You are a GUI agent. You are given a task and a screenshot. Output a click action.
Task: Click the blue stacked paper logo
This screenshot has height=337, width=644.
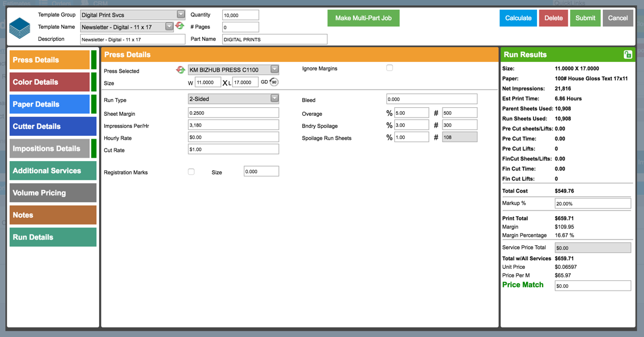click(x=19, y=28)
